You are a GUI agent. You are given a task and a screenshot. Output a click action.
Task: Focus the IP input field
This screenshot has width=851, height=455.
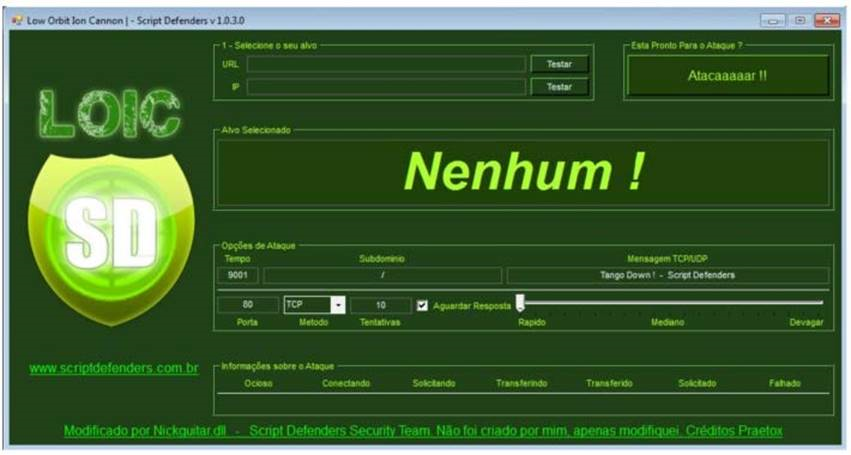(386, 87)
